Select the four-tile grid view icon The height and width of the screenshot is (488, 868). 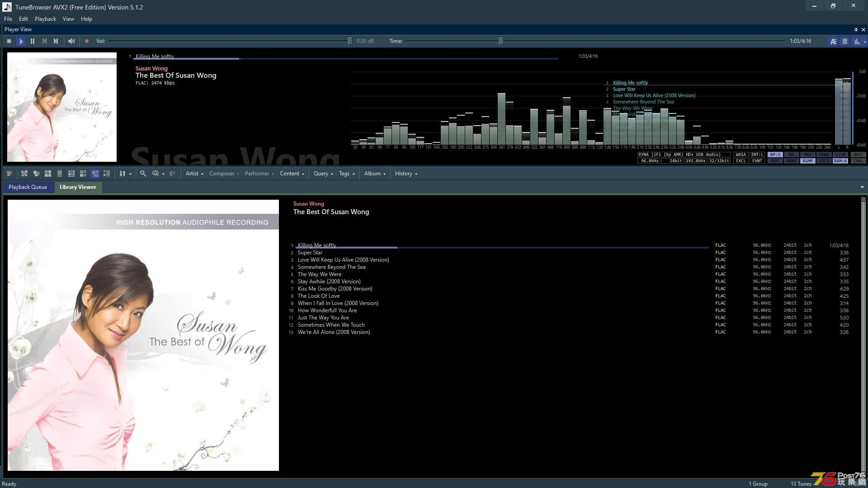tap(48, 174)
